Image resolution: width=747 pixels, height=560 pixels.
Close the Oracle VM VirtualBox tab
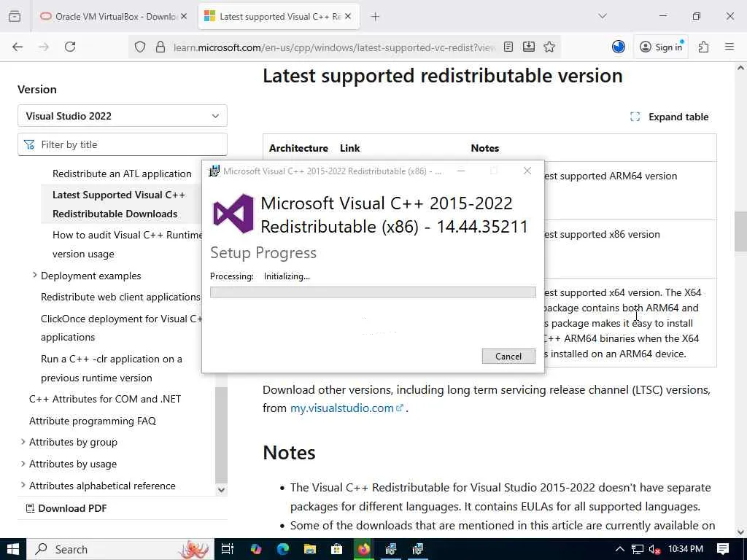coord(184,17)
